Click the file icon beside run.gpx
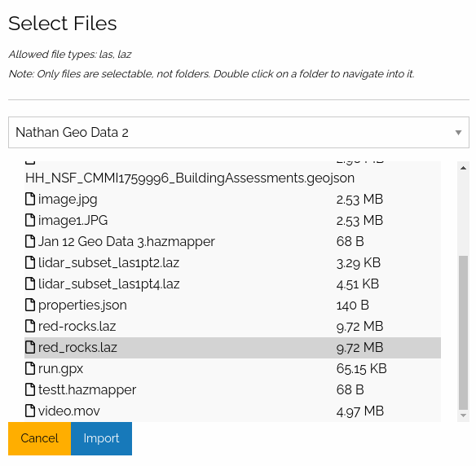 pyautogui.click(x=29, y=368)
